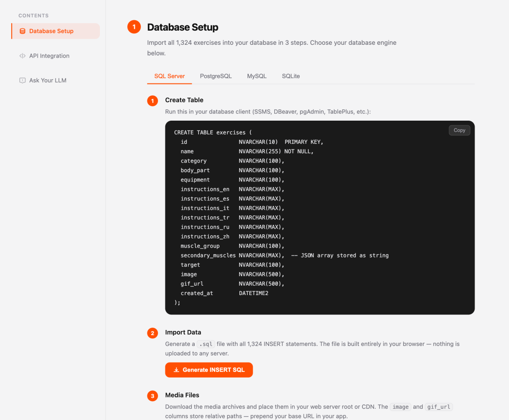This screenshot has height=420, width=509.
Task: Copy the CREATE TABLE code
Action: tap(460, 130)
